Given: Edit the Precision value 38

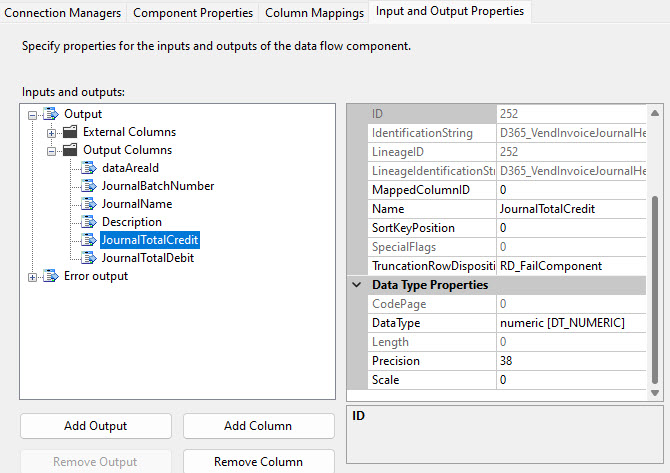Looking at the screenshot, I should 571,361.
